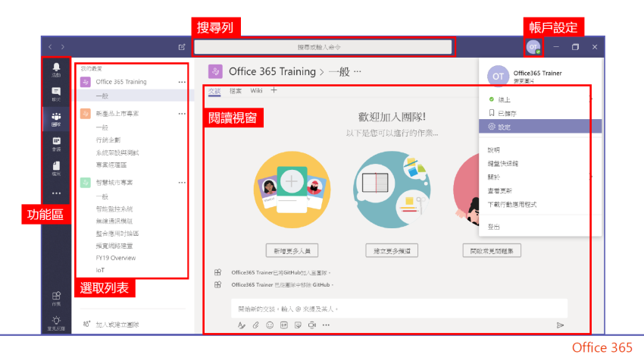Viewport: 644px width, 361px height.
Task: Click 變更圖片 under Office365 Trainer
Action: click(524, 81)
